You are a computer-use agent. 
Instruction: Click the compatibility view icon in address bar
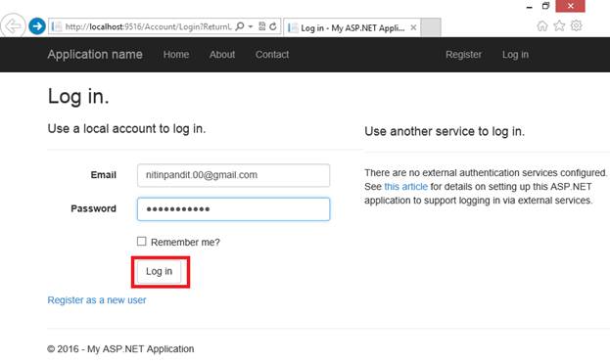pyautogui.click(x=261, y=26)
